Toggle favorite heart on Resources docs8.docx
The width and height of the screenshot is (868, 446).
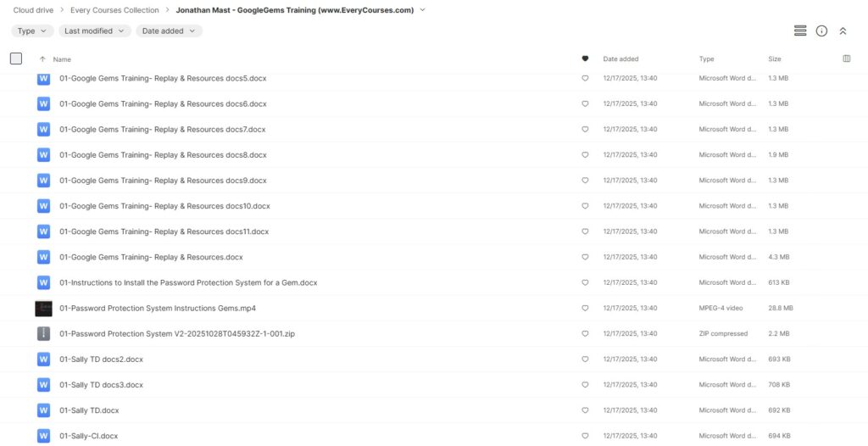tap(585, 155)
